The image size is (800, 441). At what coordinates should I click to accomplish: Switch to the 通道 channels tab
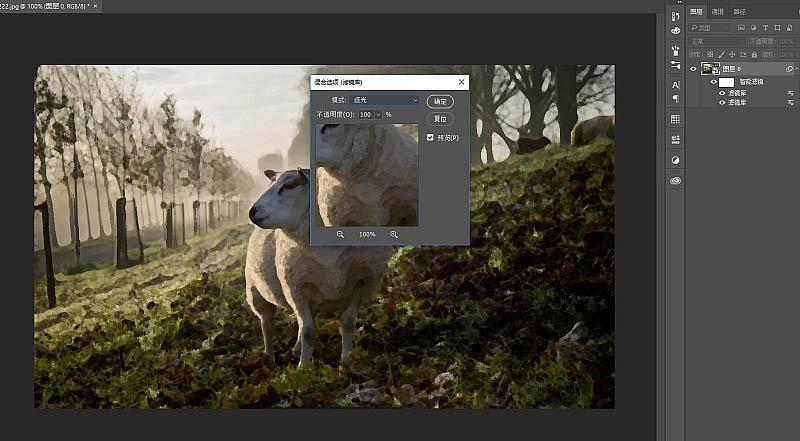coord(718,12)
